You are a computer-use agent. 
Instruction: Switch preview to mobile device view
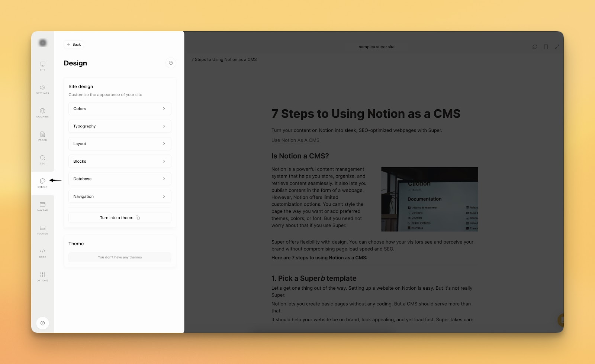[546, 47]
